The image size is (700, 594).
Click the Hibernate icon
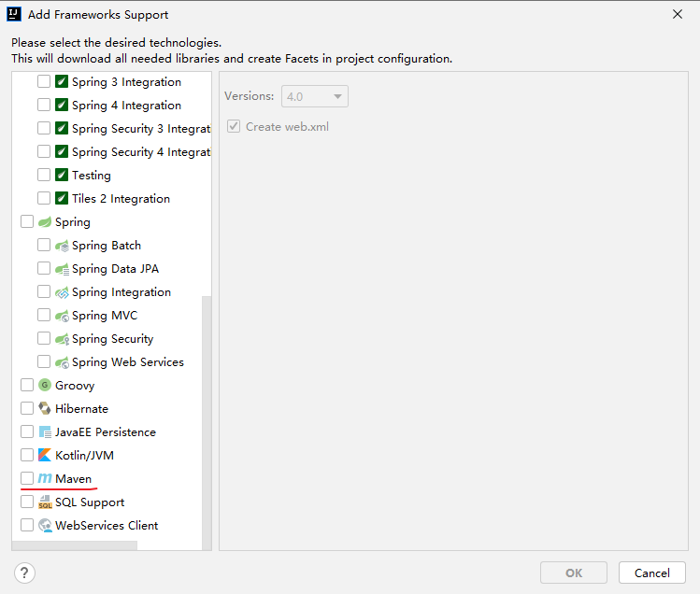point(45,408)
